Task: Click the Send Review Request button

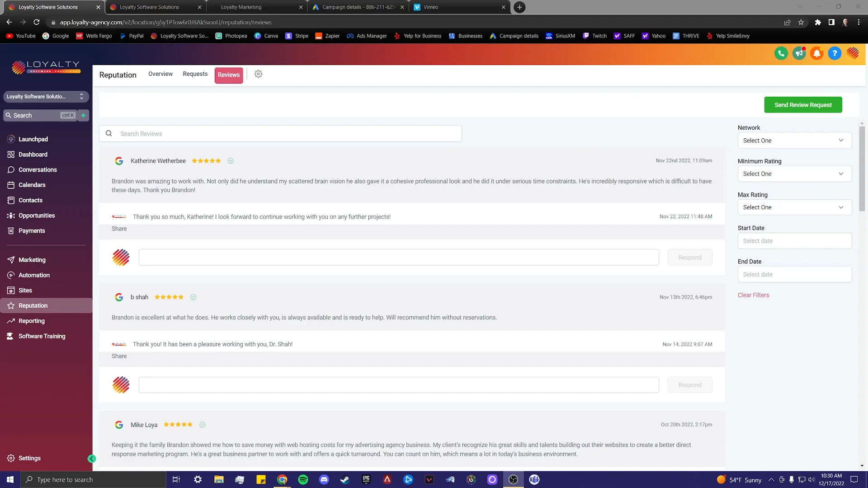Action: [x=803, y=104]
